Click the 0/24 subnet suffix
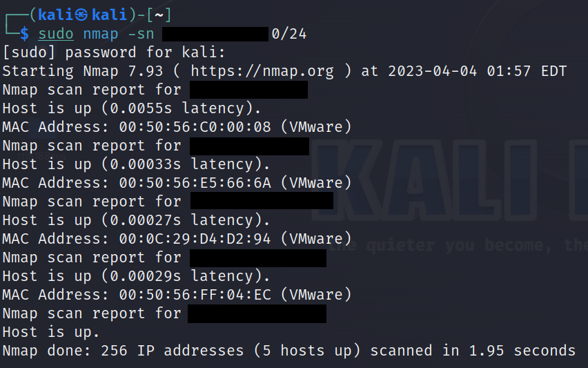The width and height of the screenshot is (588, 368). coord(288,34)
